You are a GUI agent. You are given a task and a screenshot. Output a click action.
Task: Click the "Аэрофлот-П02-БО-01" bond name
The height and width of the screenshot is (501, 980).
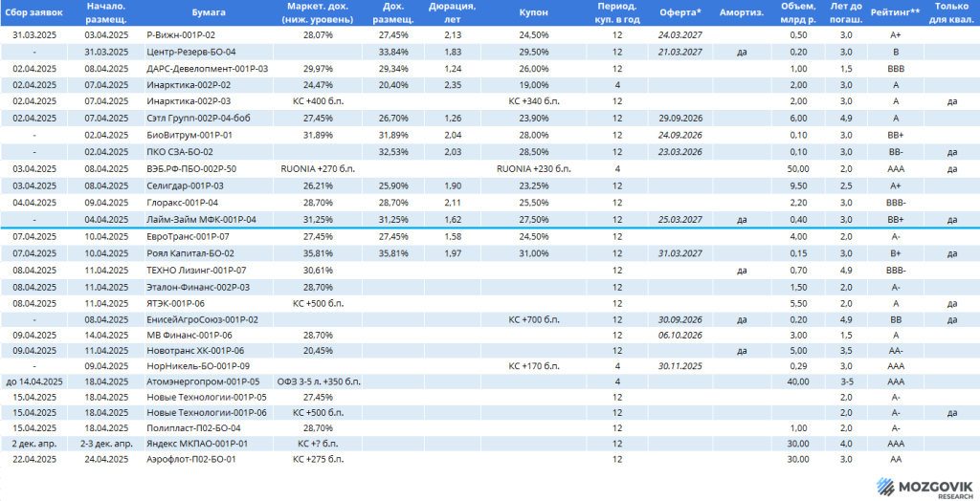pos(190,459)
